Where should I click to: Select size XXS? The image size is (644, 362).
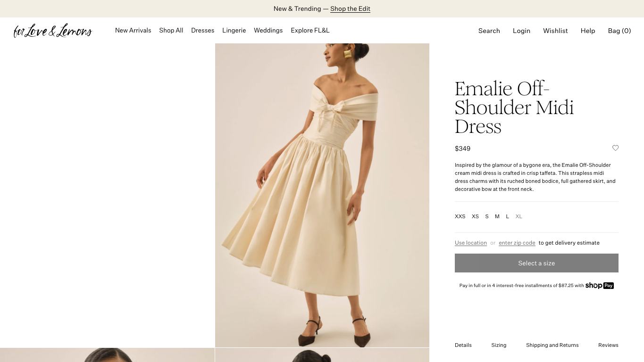coord(460,216)
